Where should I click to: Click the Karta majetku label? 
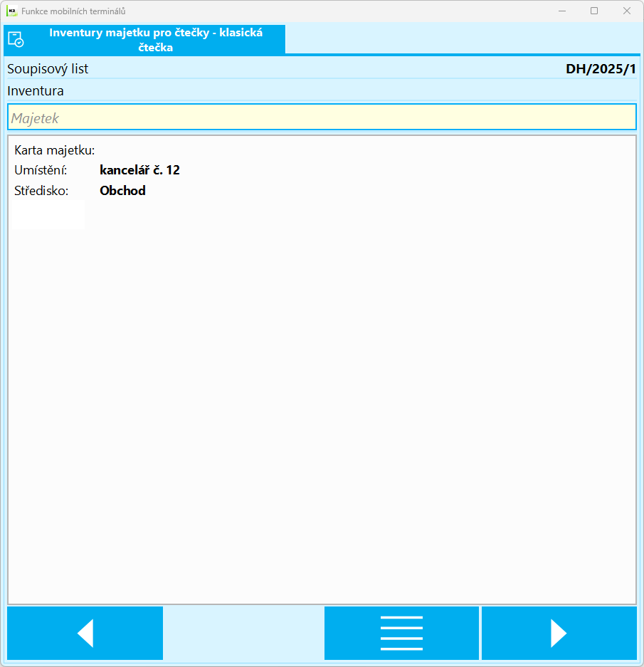pos(55,150)
